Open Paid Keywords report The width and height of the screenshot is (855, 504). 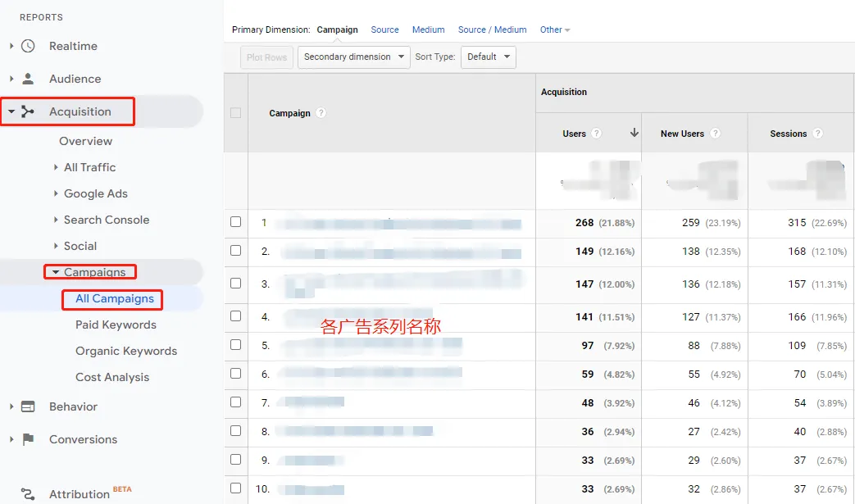click(116, 325)
